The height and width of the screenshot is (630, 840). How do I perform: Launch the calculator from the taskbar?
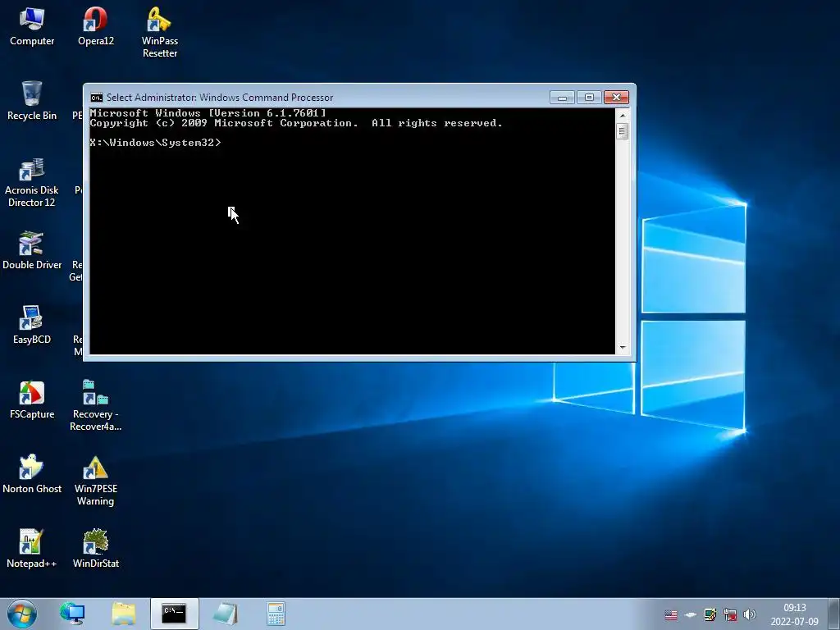[x=276, y=614]
